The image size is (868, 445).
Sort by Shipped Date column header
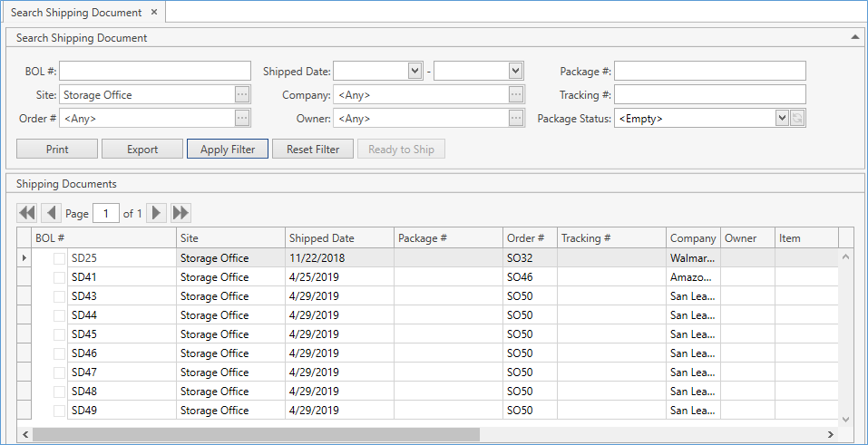point(322,238)
